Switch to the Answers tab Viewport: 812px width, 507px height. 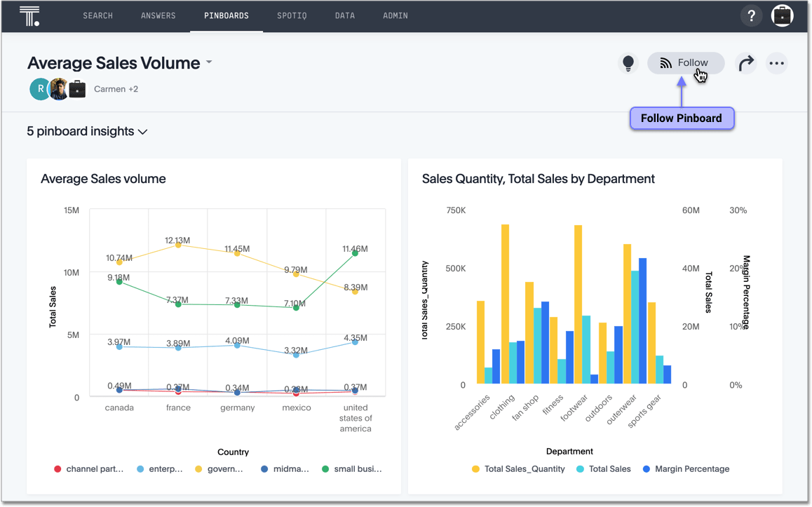158,15
